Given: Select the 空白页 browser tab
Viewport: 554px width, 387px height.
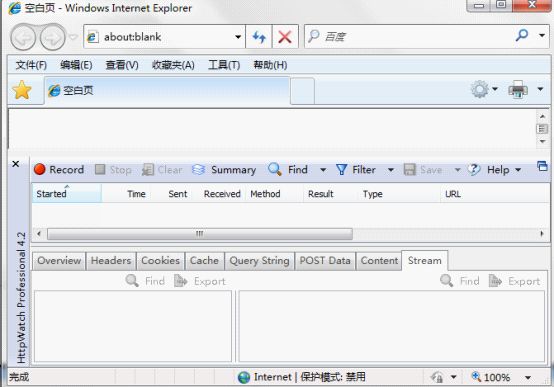Looking at the screenshot, I should pyautogui.click(x=167, y=91).
